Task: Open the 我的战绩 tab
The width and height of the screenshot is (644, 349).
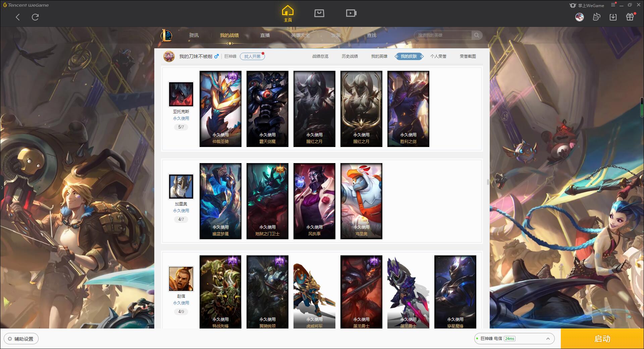Action: [x=229, y=35]
